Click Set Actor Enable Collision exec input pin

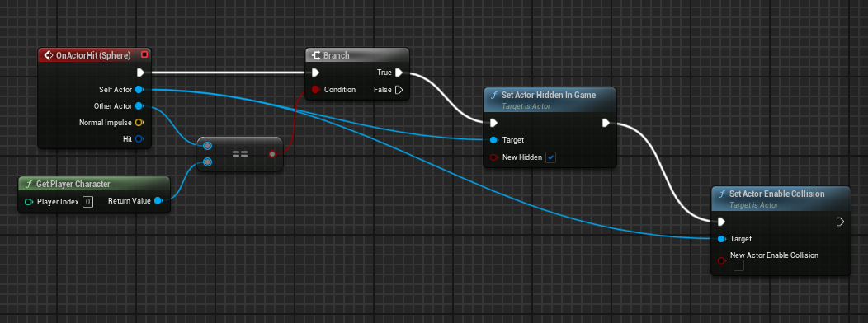(x=721, y=222)
